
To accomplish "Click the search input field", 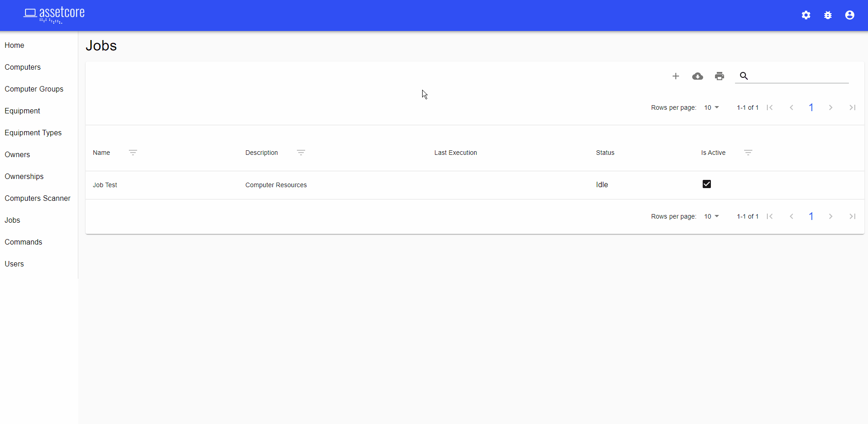I will tap(800, 76).
